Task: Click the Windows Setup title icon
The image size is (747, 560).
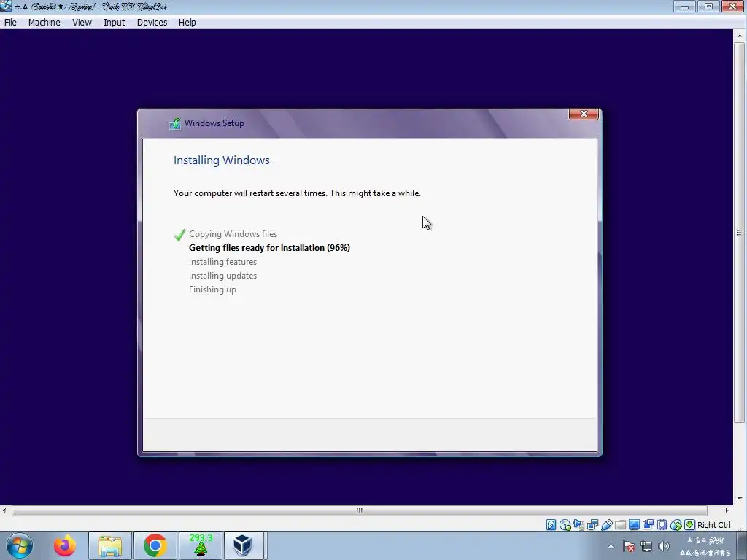Action: tap(174, 124)
